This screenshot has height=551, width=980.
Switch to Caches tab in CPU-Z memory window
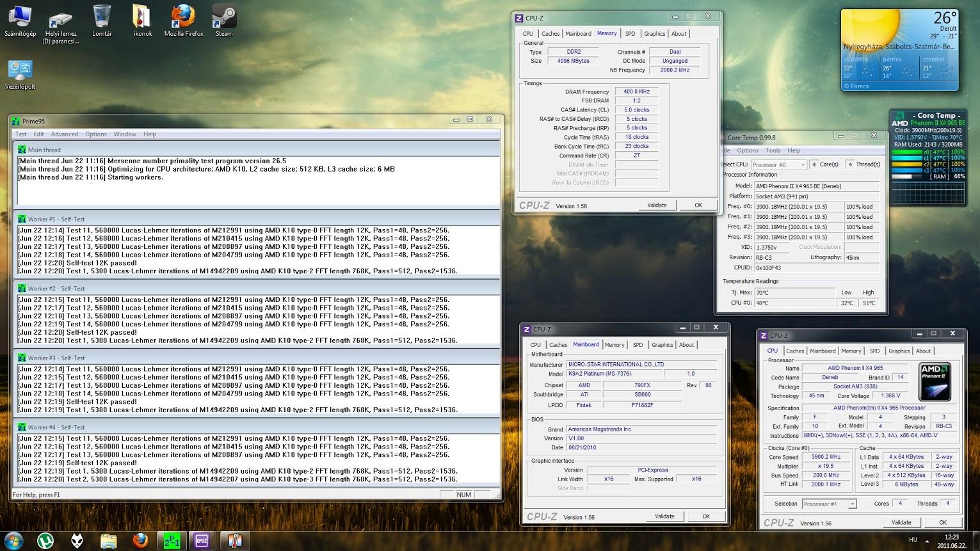click(x=550, y=34)
